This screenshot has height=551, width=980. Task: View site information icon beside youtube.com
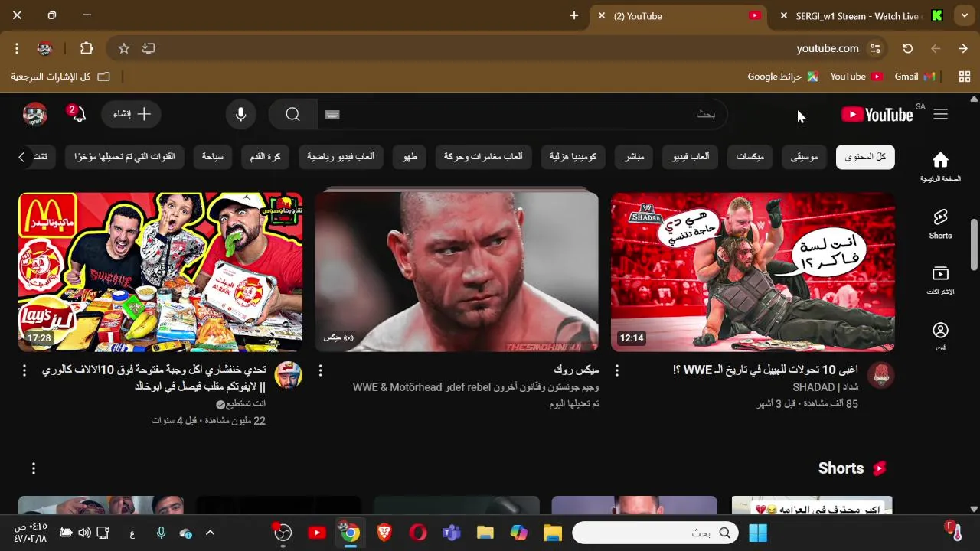875,48
